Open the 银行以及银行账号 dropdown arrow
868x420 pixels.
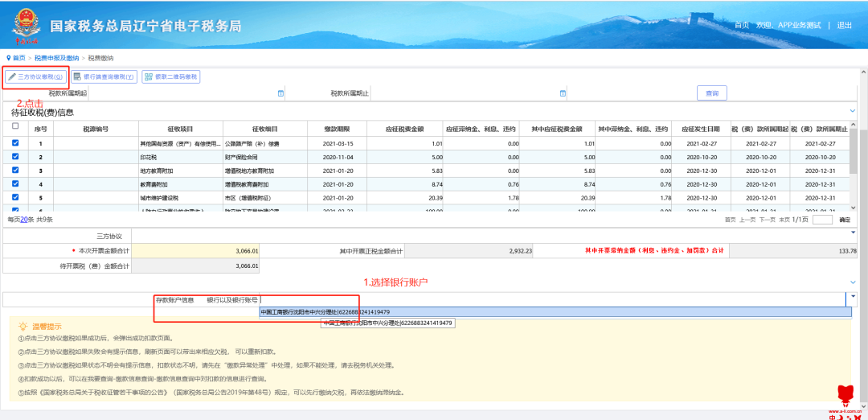(x=853, y=296)
